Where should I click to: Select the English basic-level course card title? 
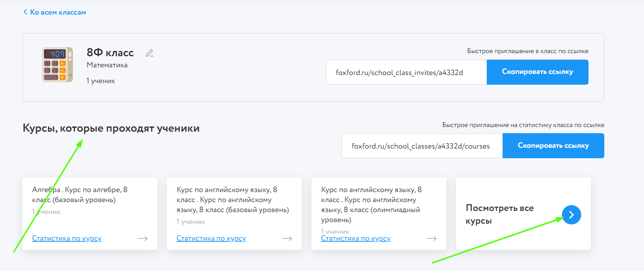(232, 199)
